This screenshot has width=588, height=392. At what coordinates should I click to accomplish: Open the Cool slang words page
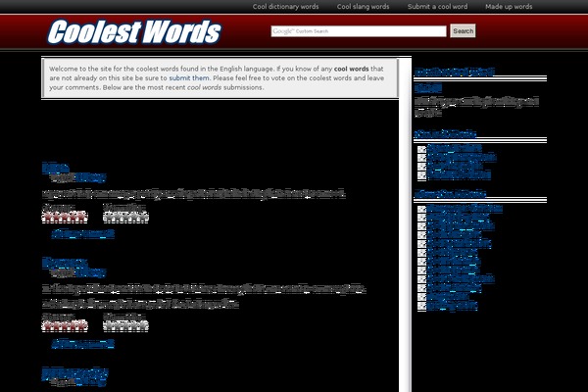pos(363,7)
